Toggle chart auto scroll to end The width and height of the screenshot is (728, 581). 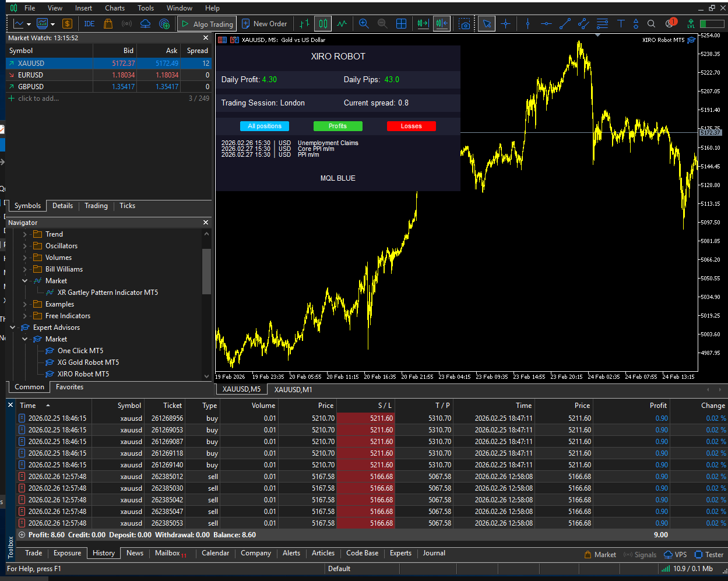[423, 24]
